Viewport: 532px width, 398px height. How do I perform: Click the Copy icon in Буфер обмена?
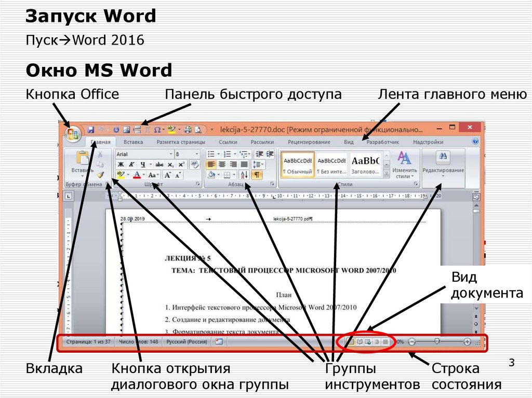[x=100, y=164]
